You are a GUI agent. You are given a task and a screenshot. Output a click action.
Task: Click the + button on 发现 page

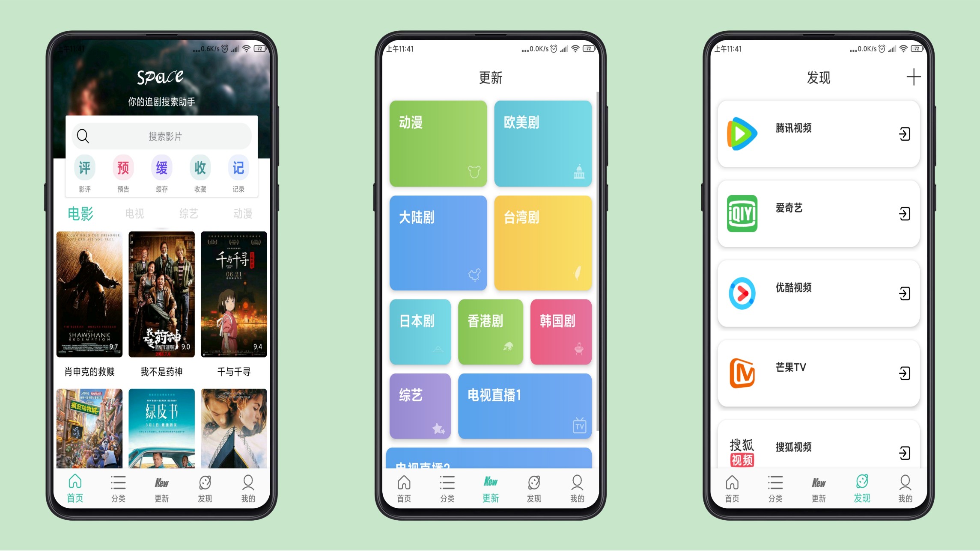coord(913,77)
